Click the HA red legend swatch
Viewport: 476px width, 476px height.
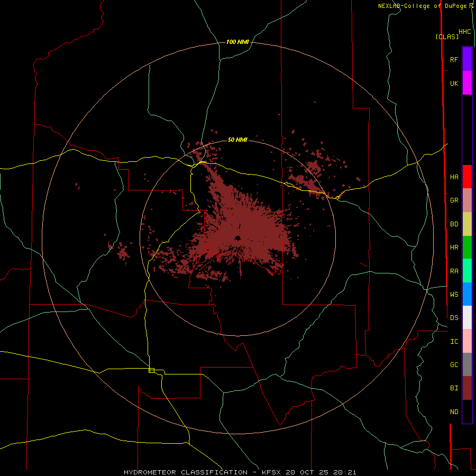(467, 177)
